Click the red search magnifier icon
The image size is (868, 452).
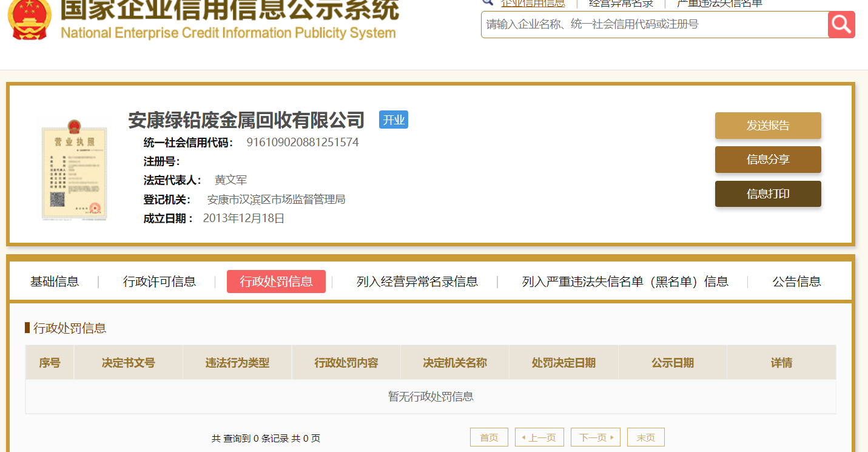pyautogui.click(x=841, y=24)
